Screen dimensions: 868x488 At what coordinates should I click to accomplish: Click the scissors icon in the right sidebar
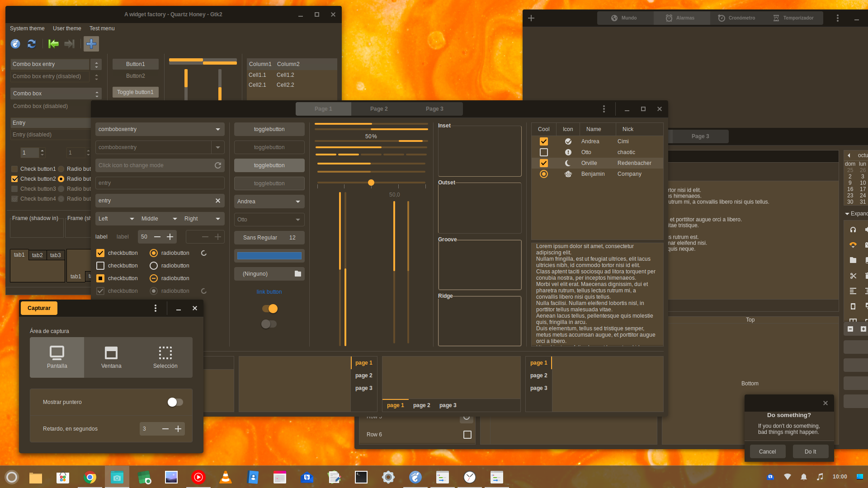(x=853, y=276)
